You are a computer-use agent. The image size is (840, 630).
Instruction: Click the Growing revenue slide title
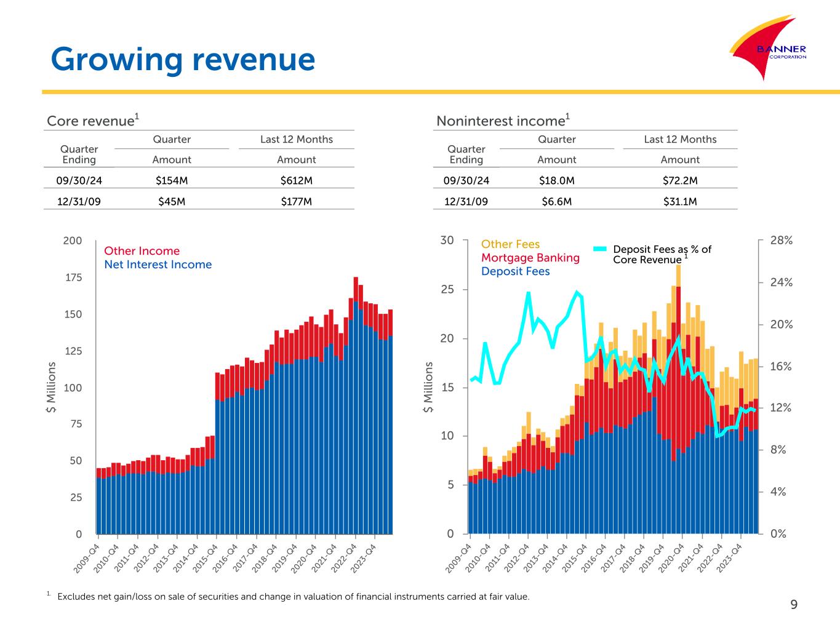pos(183,60)
